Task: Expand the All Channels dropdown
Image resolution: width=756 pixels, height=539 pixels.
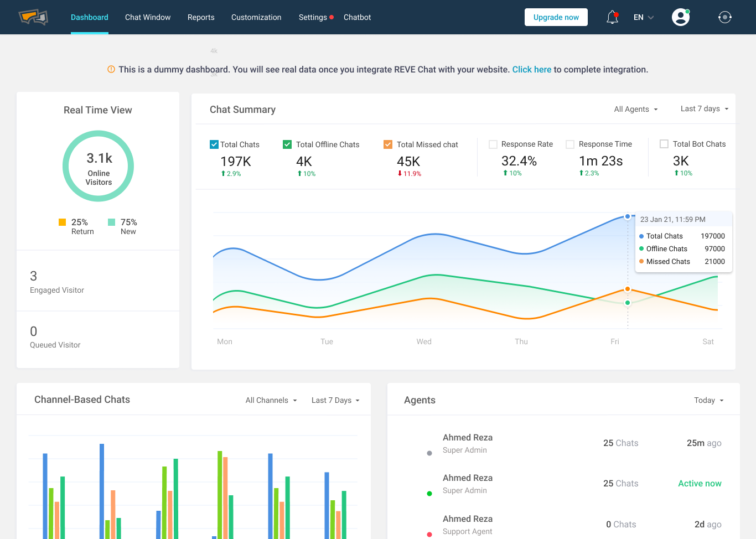Action: [271, 400]
